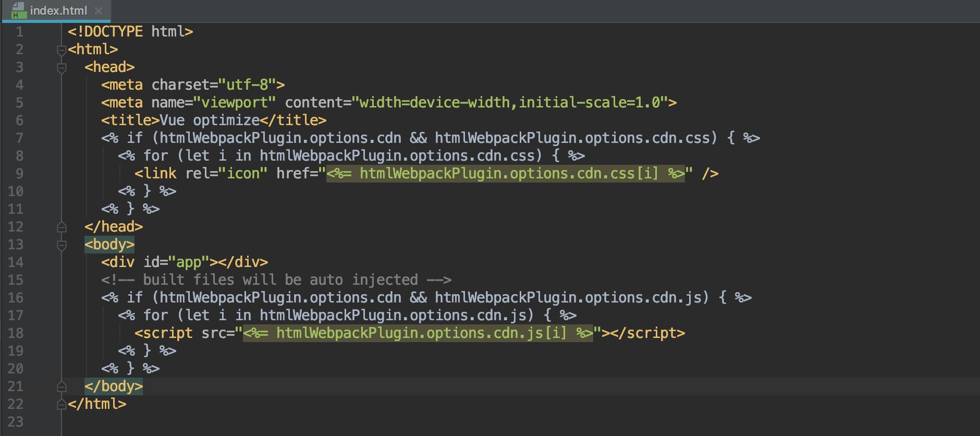Close the index.html tab
The width and height of the screenshot is (980, 436).
click(99, 10)
